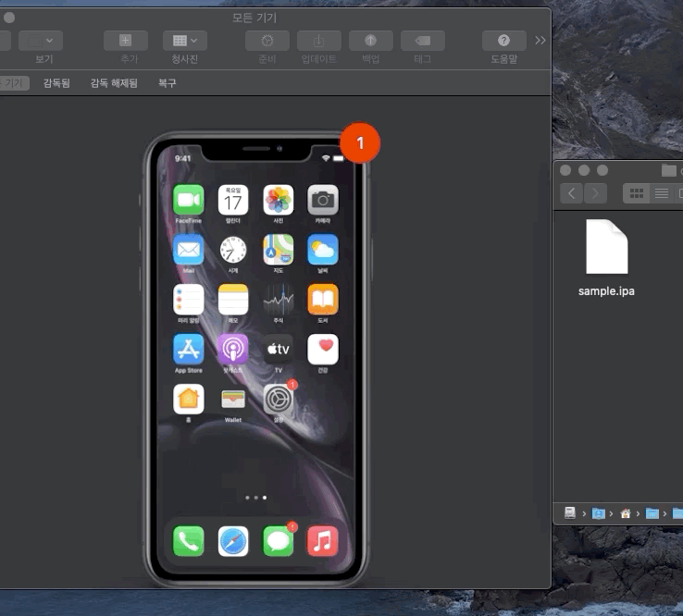Click the 백업 backup icon
This screenshot has height=616, width=683.
tap(371, 41)
